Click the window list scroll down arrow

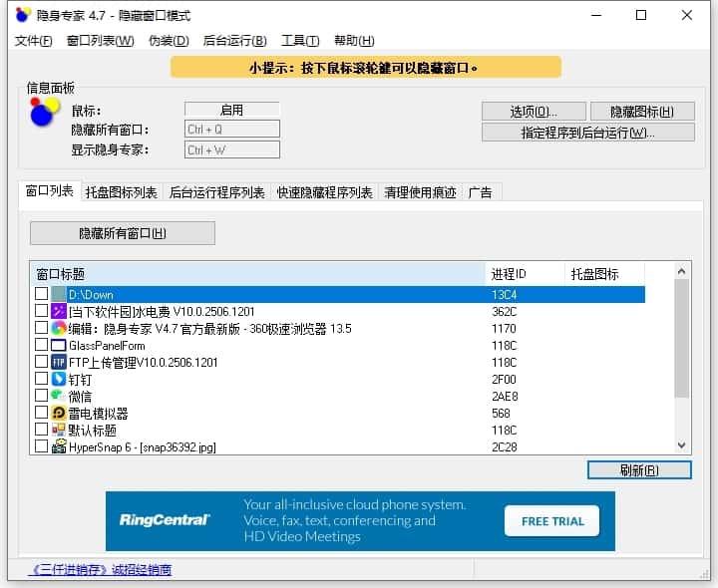pos(682,445)
